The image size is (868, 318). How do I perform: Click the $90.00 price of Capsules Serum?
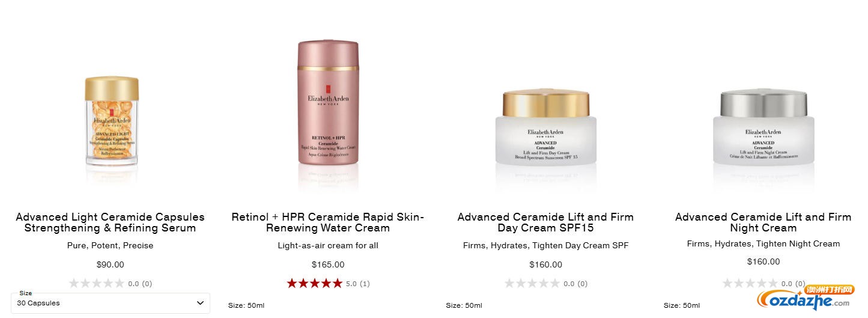[110, 264]
